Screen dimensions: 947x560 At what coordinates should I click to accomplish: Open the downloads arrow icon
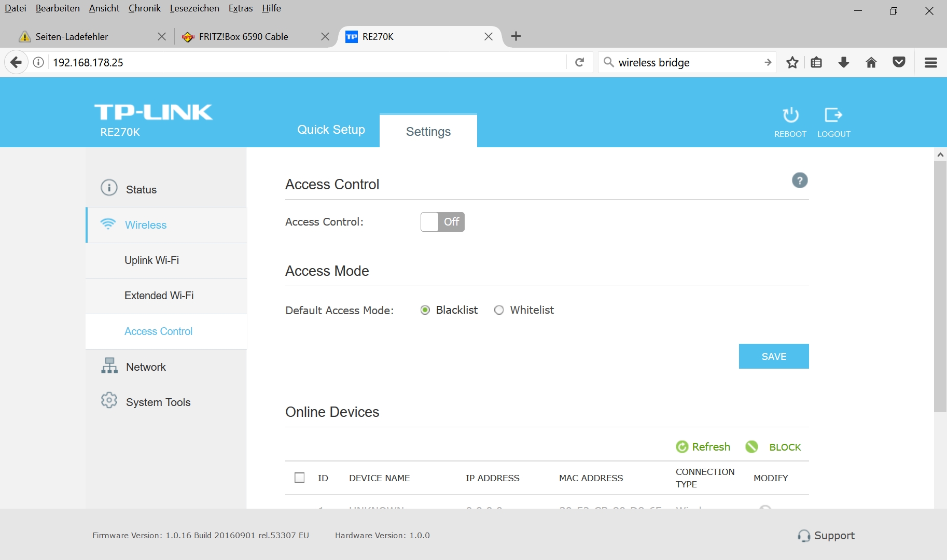click(844, 63)
